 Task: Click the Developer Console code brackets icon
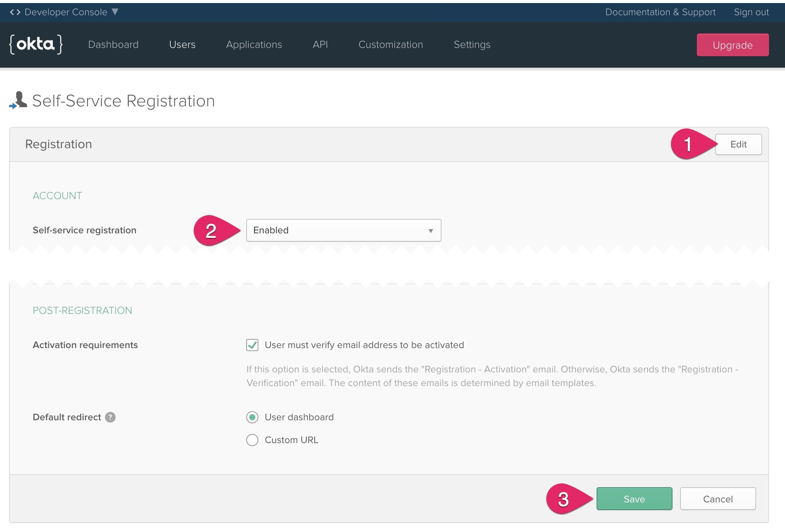click(15, 12)
